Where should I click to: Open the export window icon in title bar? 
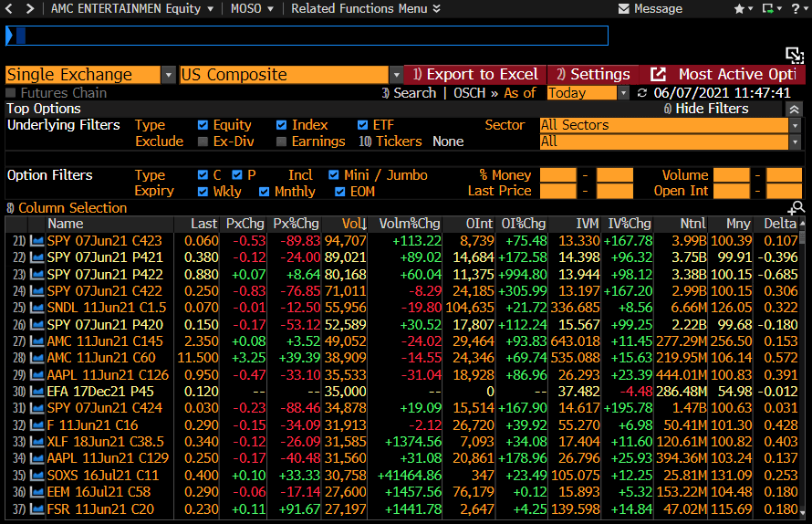[x=767, y=9]
